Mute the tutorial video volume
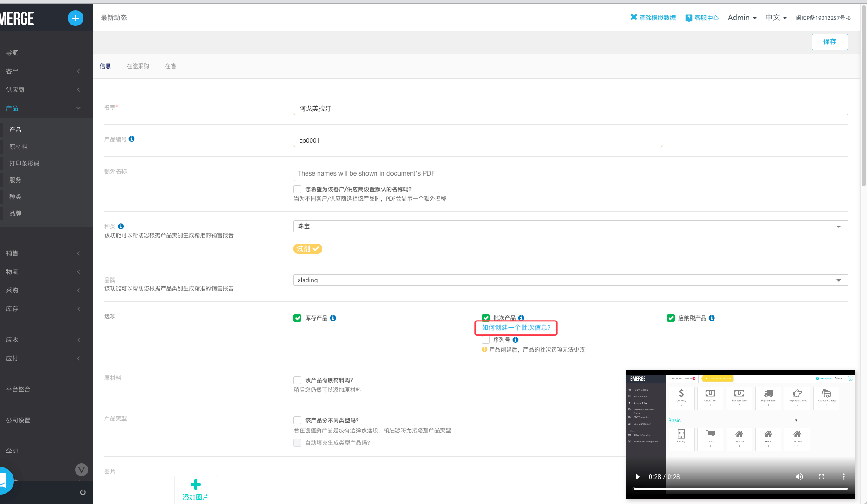Image resolution: width=867 pixels, height=504 pixels. click(799, 477)
